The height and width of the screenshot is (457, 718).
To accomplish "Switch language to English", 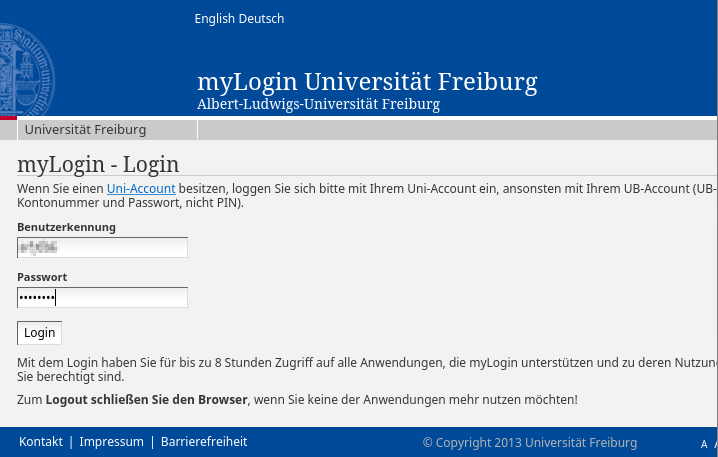I will tap(214, 19).
